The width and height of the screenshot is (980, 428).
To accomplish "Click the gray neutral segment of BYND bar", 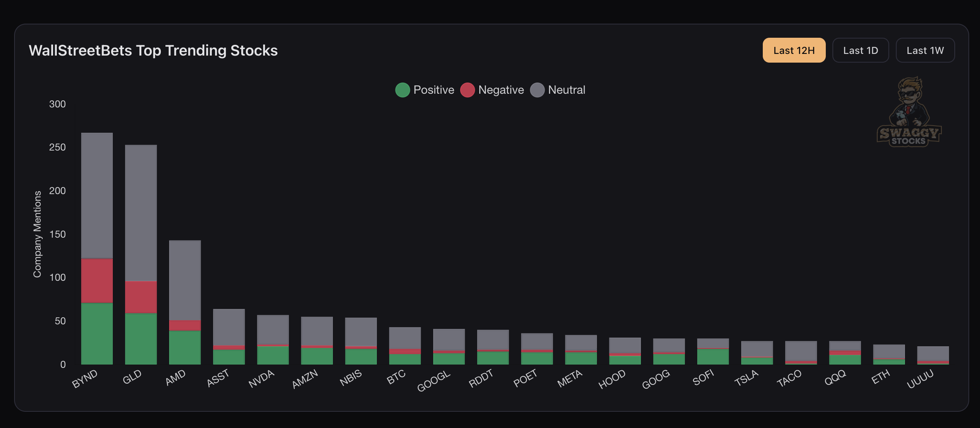I will [x=97, y=195].
